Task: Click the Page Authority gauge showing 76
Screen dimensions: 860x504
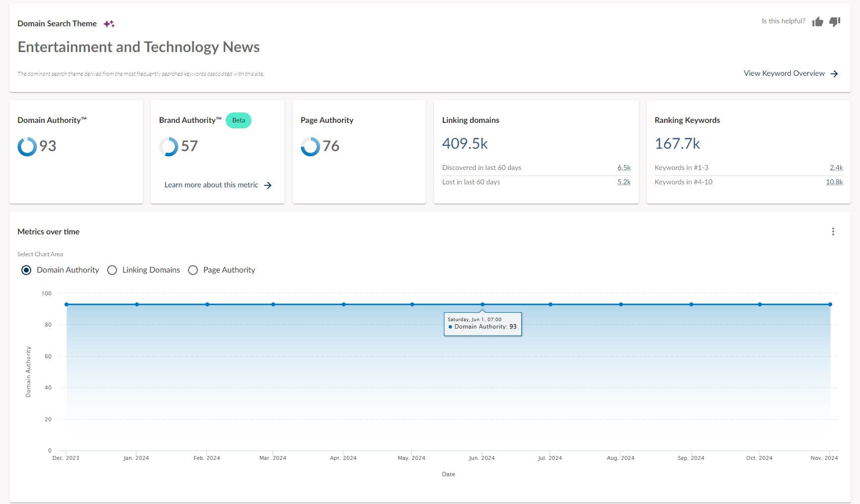Action: click(310, 146)
